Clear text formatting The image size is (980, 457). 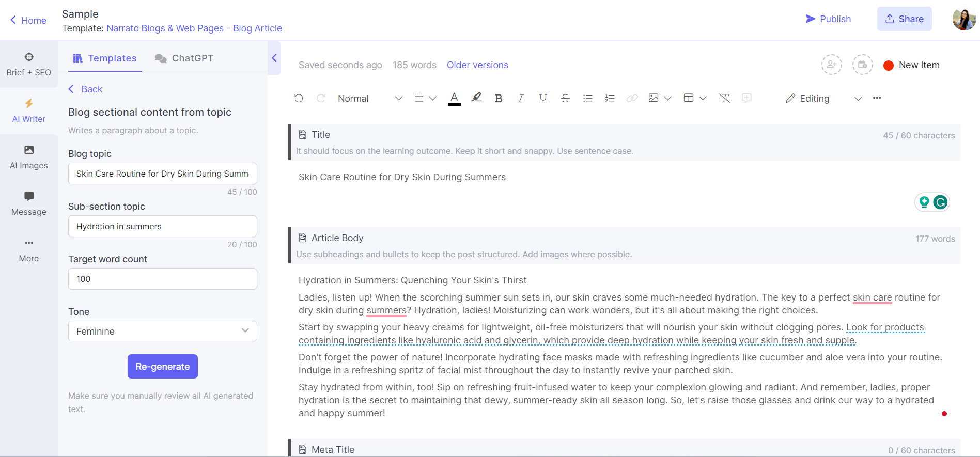pos(724,98)
